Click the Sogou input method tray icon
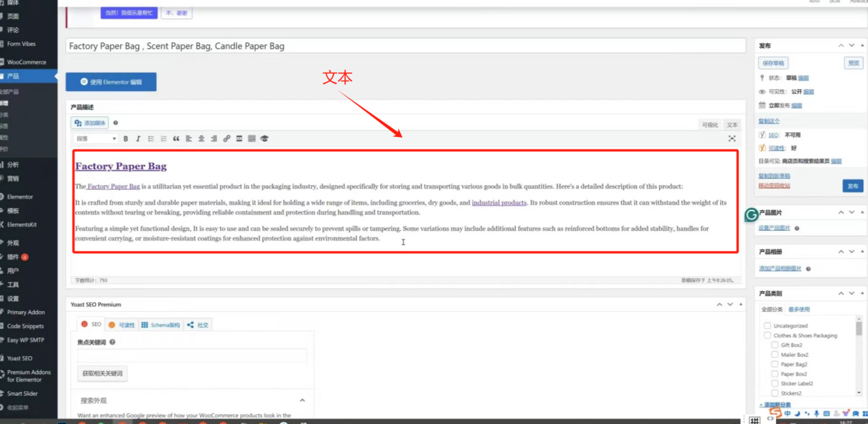 tap(774, 413)
